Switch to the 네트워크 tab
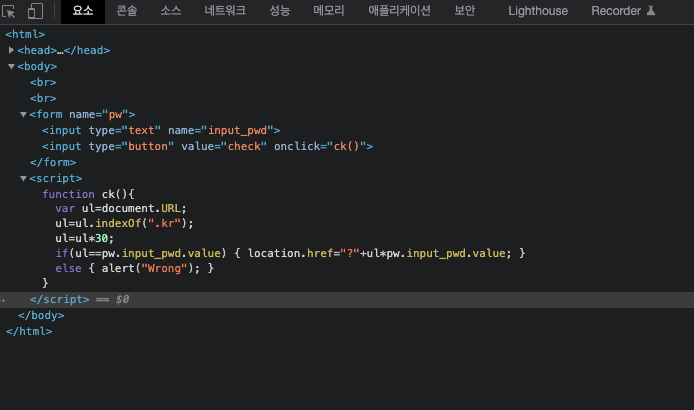Screen dimensions: 694x410 [225, 11]
